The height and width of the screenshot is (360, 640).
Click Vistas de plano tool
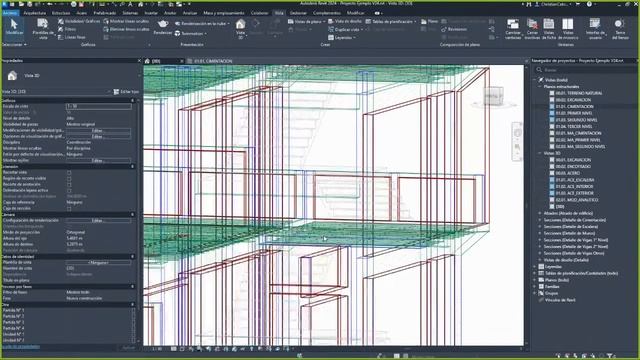tap(306, 21)
